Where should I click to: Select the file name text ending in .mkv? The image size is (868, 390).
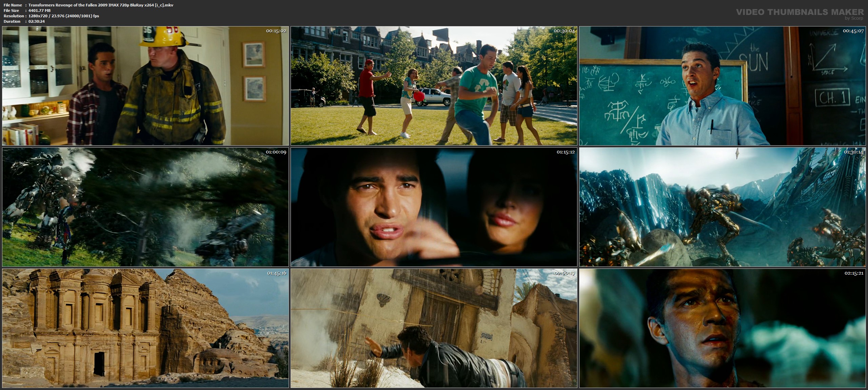click(x=101, y=5)
